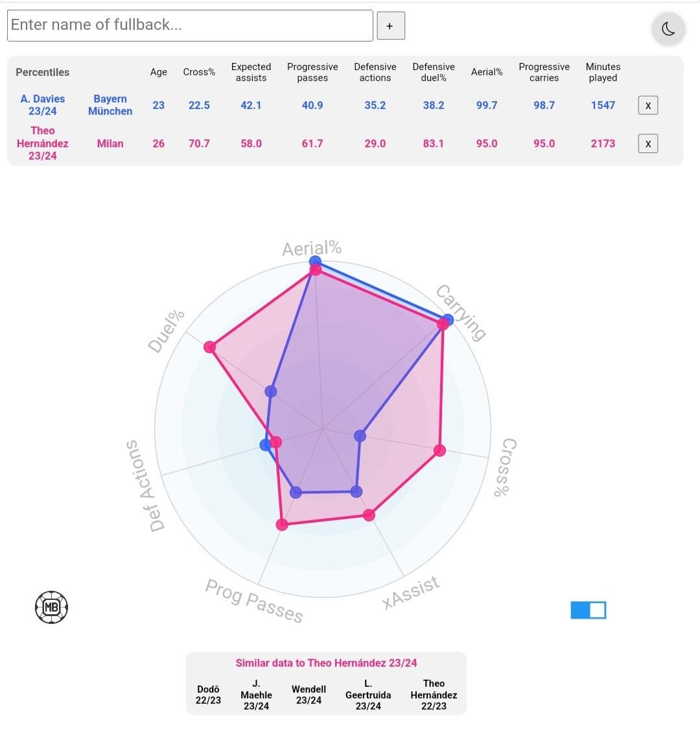
Task: Select similar player J. Maehle 23/24
Action: click(256, 695)
